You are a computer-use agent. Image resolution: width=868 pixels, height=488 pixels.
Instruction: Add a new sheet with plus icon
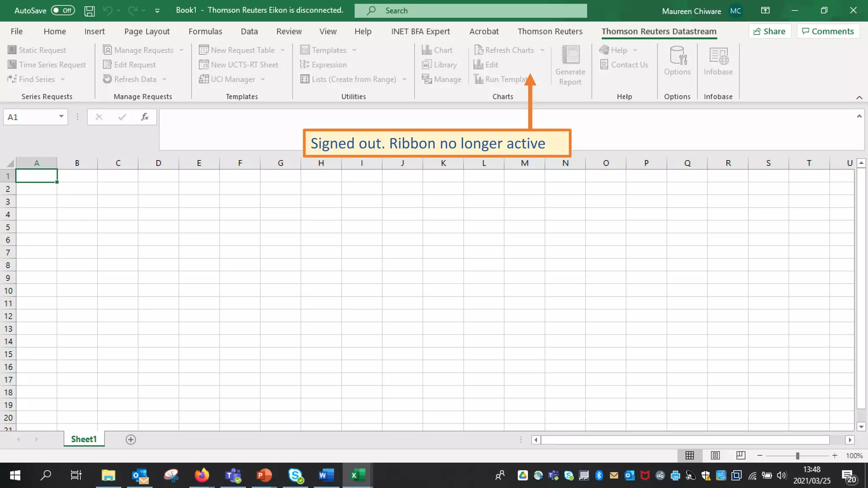click(x=131, y=440)
